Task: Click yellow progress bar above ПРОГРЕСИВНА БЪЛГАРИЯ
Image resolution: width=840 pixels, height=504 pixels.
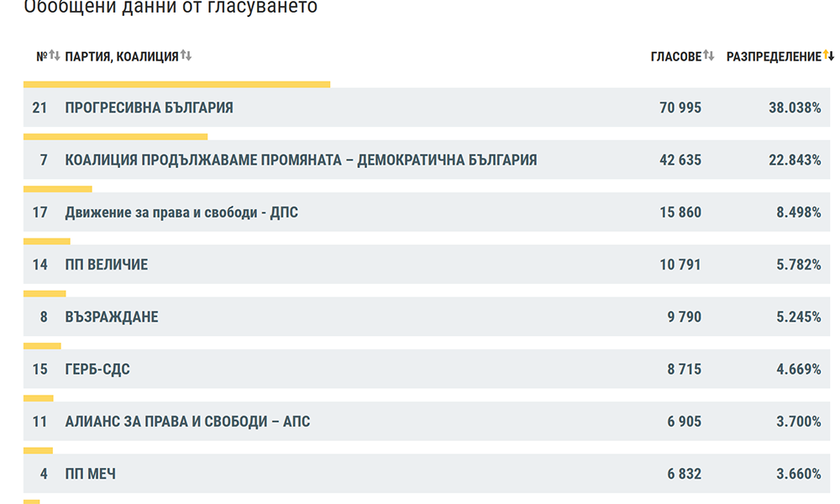Action: click(x=176, y=85)
